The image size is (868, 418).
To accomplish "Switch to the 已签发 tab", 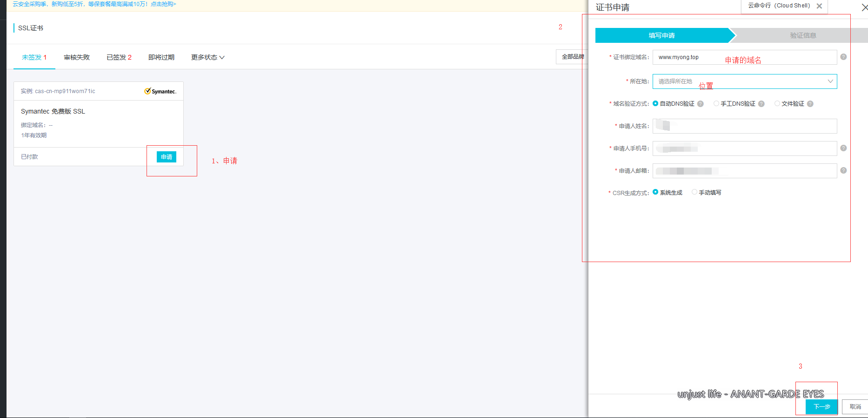I will coord(119,57).
